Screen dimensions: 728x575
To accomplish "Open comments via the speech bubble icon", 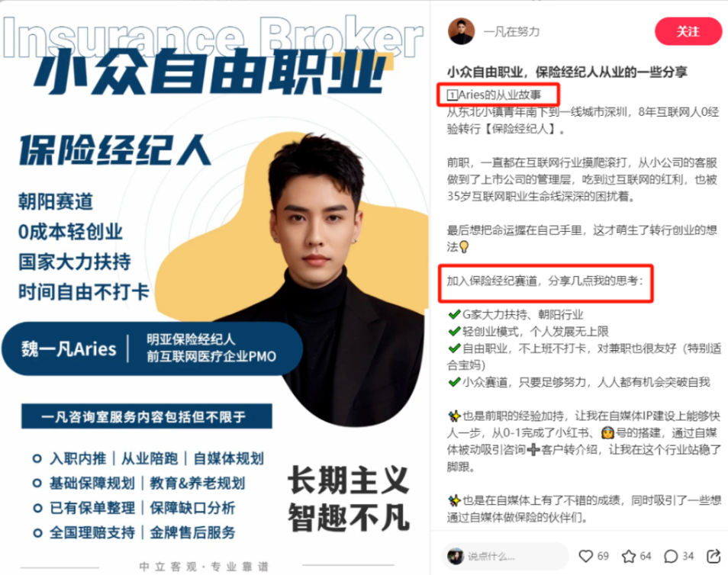I will pyautogui.click(x=671, y=556).
